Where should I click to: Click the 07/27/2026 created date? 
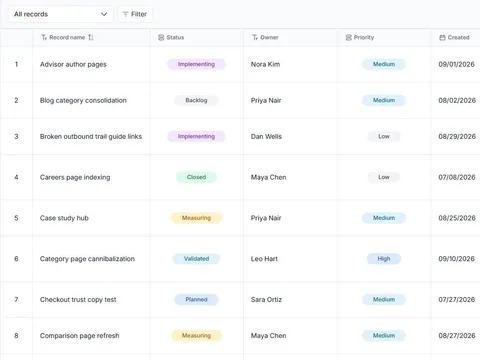[x=457, y=300]
